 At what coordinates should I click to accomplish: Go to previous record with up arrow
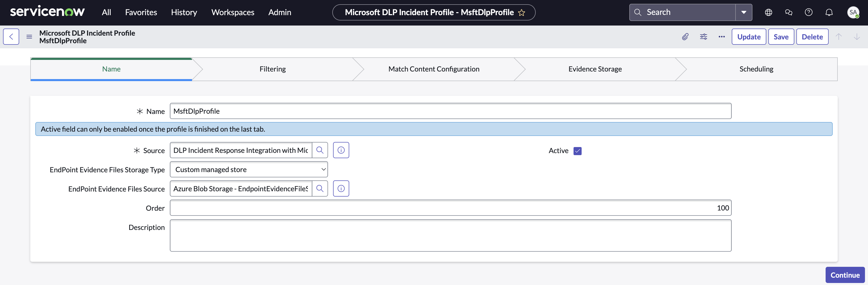coord(839,36)
